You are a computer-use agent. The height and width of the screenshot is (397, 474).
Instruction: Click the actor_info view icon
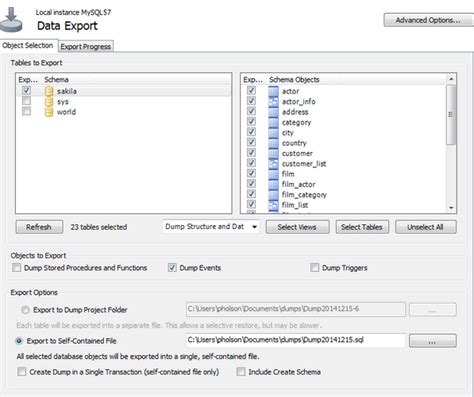pyautogui.click(x=273, y=101)
